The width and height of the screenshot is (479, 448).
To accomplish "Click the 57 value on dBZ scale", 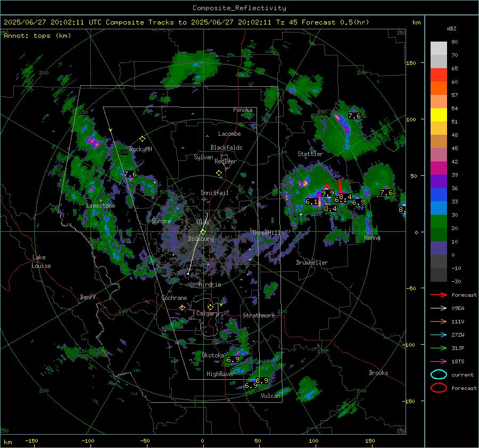I will click(455, 95).
